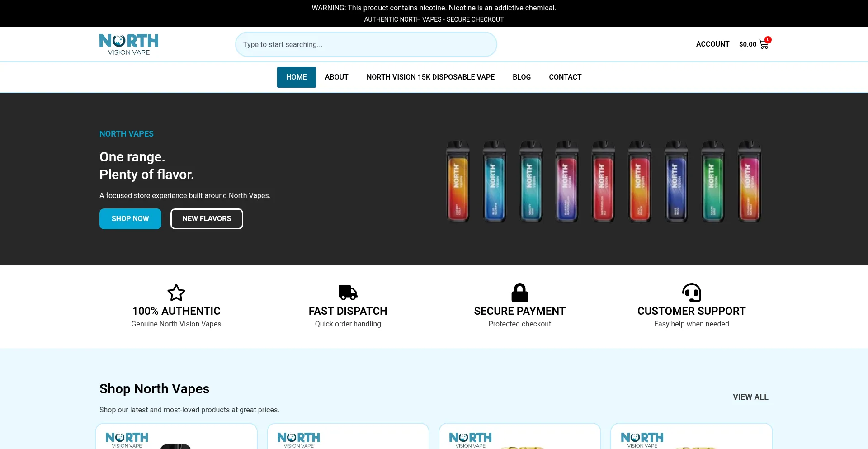Click 'Easy help when needed' text

click(692, 324)
